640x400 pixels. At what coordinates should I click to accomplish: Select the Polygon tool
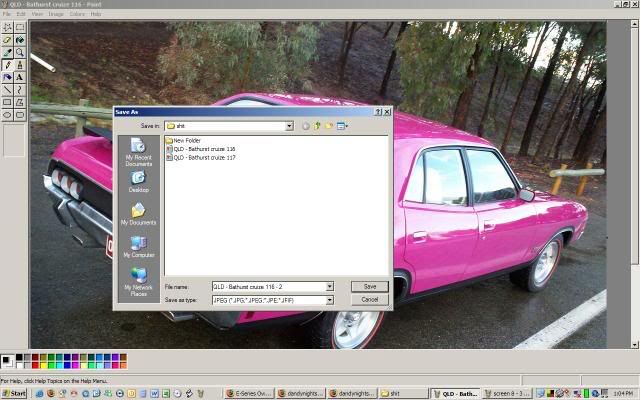[20, 102]
